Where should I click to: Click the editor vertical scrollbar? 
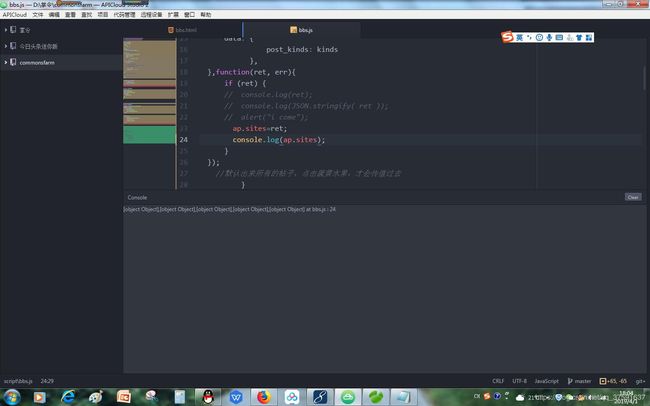pyautogui.click(x=644, y=78)
